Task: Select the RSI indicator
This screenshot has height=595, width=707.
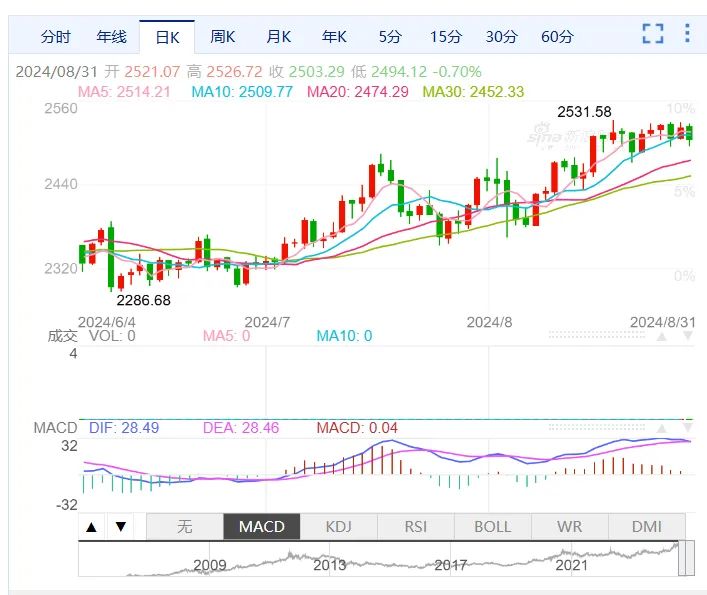Action: coord(416,526)
